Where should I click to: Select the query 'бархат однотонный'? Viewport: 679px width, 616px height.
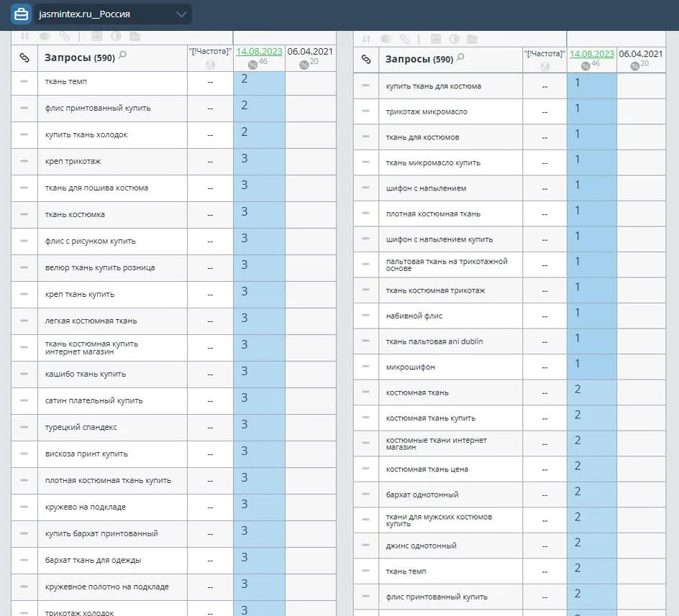pos(422,495)
